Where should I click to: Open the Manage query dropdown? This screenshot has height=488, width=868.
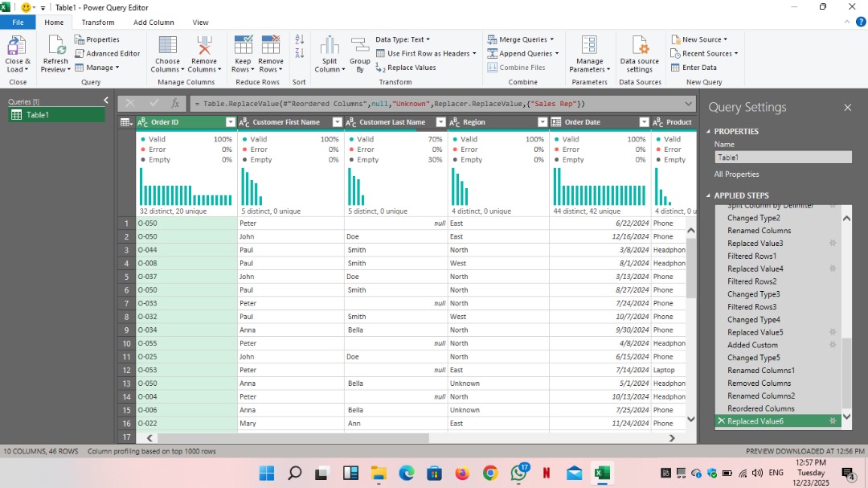(x=97, y=68)
